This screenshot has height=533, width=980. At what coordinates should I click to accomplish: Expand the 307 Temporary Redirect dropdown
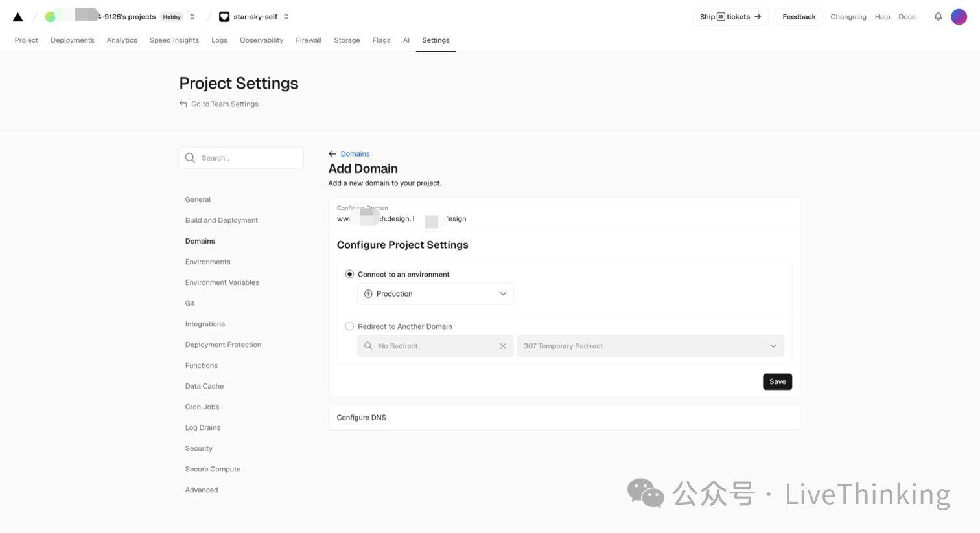[650, 346]
